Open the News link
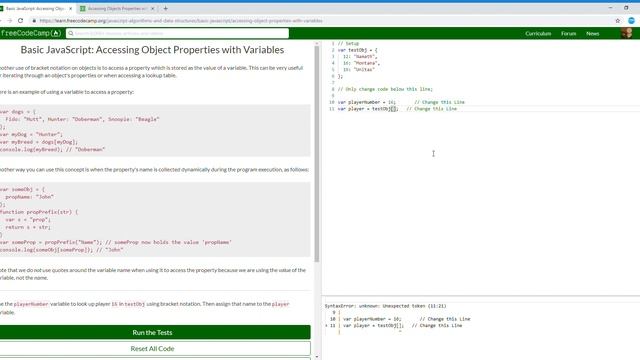Screen dimensions: 640x360 point(592,33)
